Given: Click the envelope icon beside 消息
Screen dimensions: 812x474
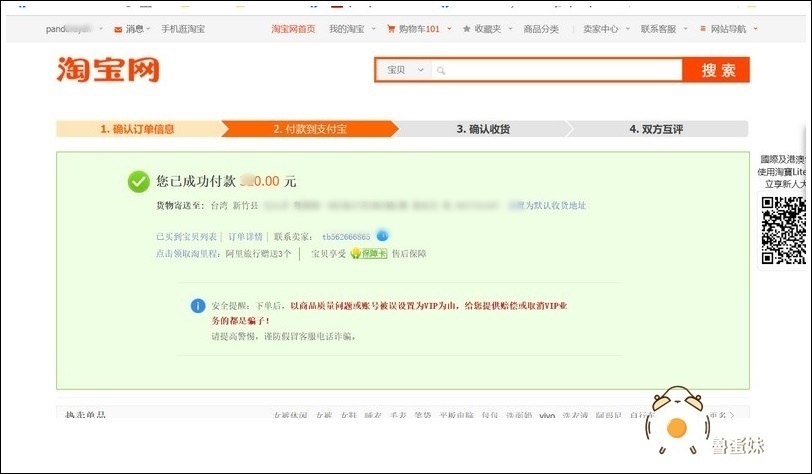Looking at the screenshot, I should pos(118,30).
